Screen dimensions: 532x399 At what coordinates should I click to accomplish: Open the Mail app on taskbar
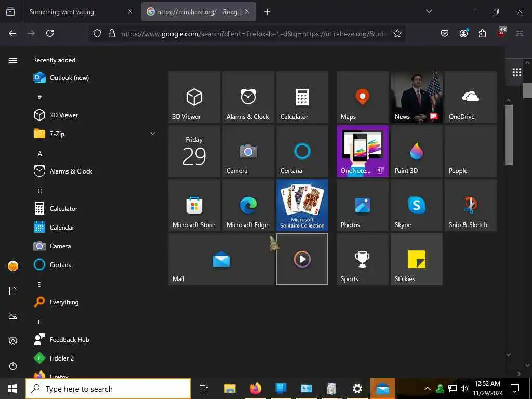383,389
